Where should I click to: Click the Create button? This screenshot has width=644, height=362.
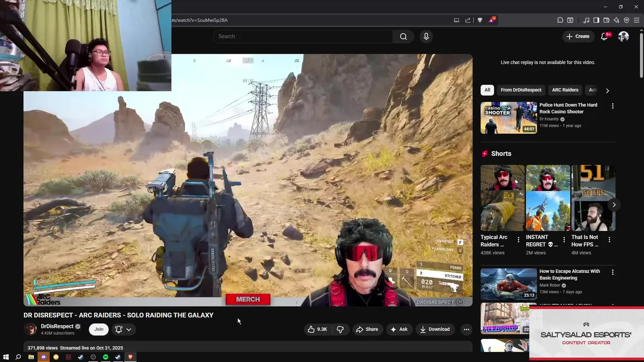coord(578,36)
